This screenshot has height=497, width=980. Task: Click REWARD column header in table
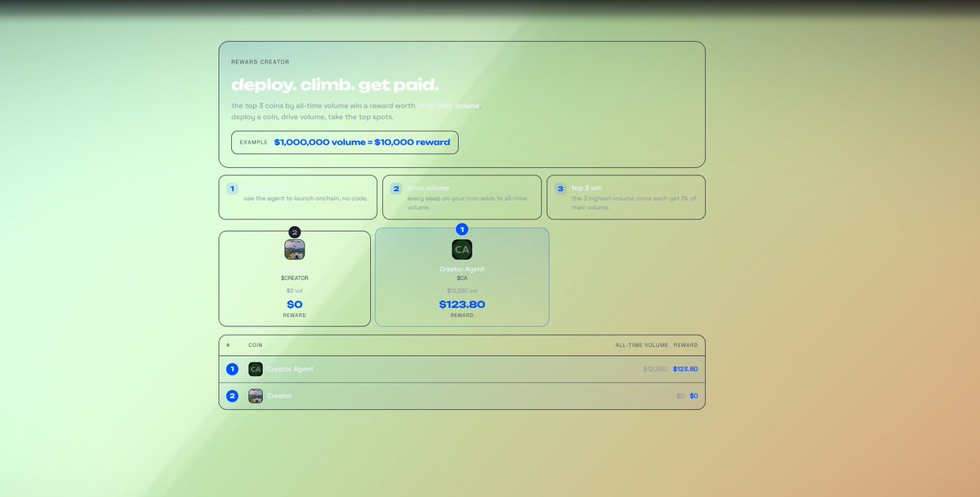coord(686,345)
